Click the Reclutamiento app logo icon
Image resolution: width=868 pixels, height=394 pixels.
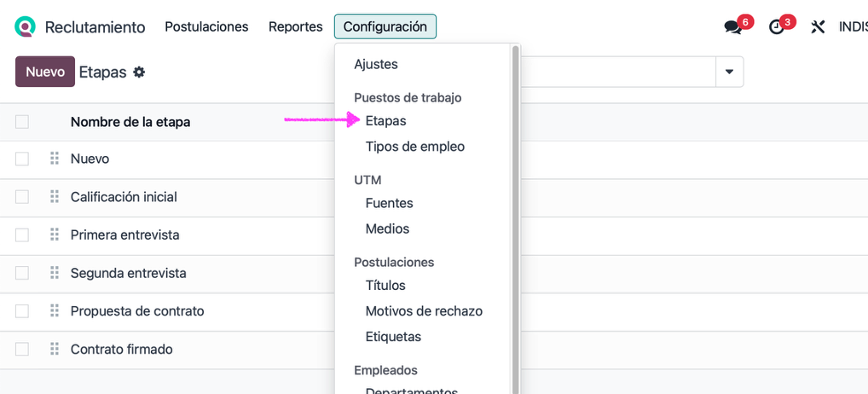26,26
